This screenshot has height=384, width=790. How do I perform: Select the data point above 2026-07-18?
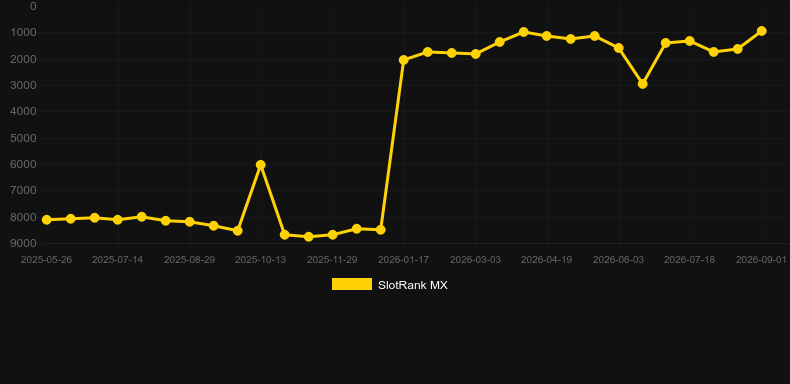tap(690, 41)
